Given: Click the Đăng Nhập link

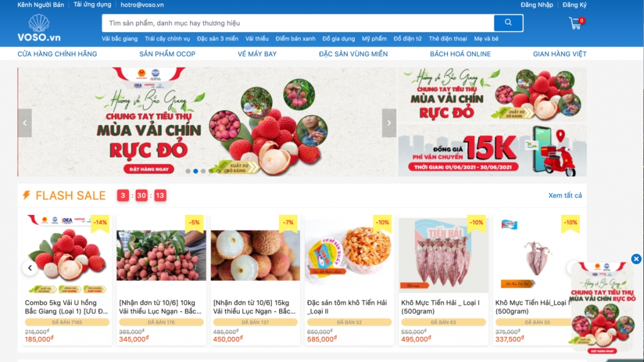Looking at the screenshot, I should (537, 5).
